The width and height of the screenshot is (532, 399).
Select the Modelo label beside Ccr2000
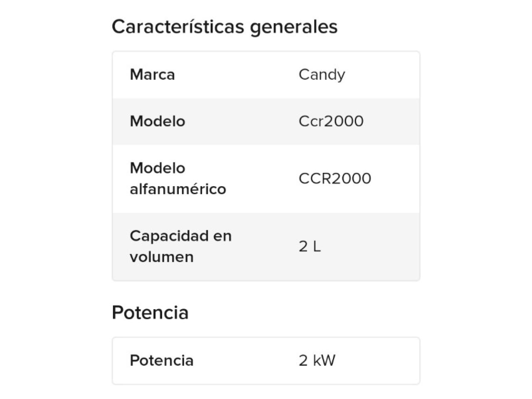(158, 121)
